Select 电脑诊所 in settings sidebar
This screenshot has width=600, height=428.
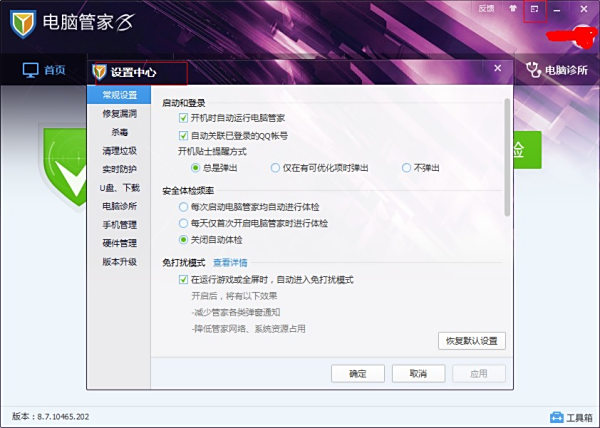coord(119,206)
